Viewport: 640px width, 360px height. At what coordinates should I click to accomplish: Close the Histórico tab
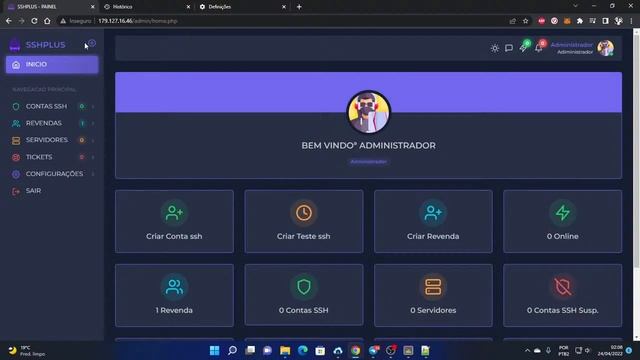click(188, 7)
